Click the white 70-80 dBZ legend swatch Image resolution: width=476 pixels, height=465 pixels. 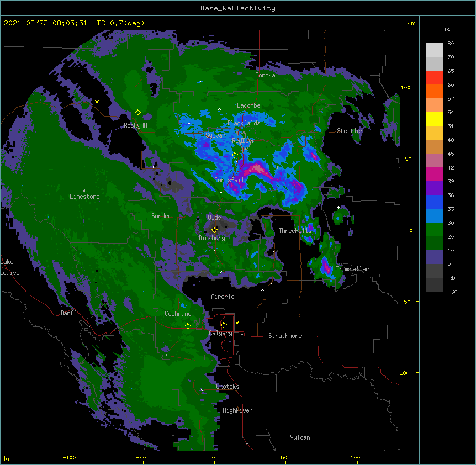pos(434,50)
